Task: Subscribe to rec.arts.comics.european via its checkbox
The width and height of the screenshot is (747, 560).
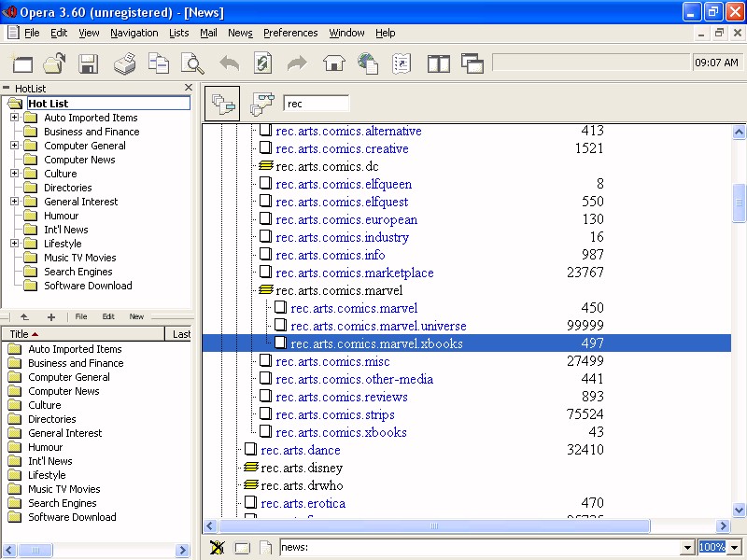Action: [265, 219]
